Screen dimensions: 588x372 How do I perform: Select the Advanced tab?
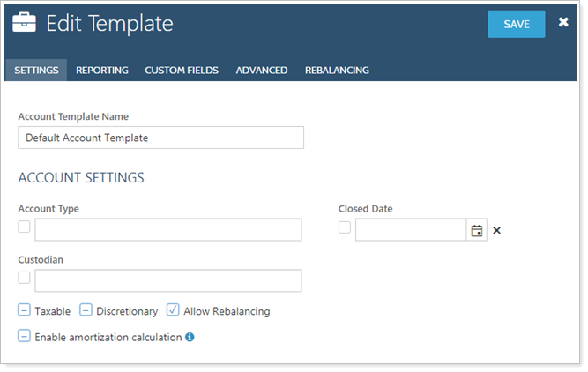click(x=261, y=71)
